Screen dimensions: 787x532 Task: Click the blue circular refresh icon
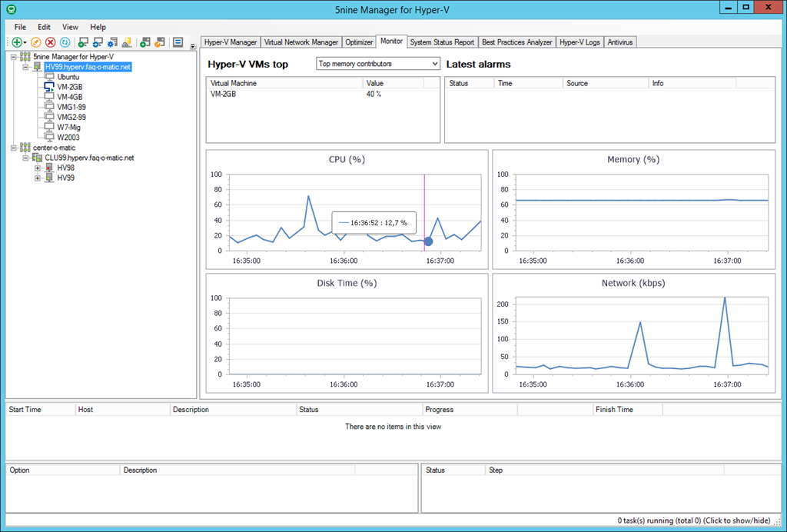point(65,42)
